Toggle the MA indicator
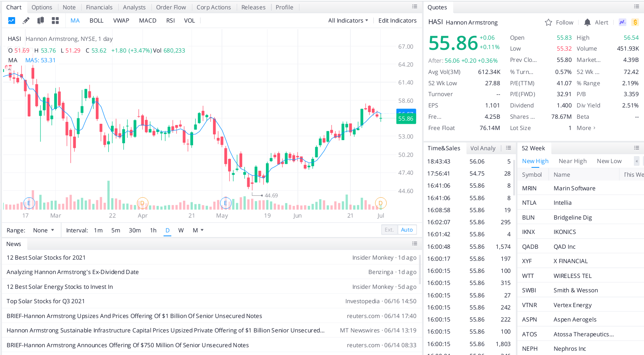The height and width of the screenshot is (355, 644). click(x=75, y=21)
